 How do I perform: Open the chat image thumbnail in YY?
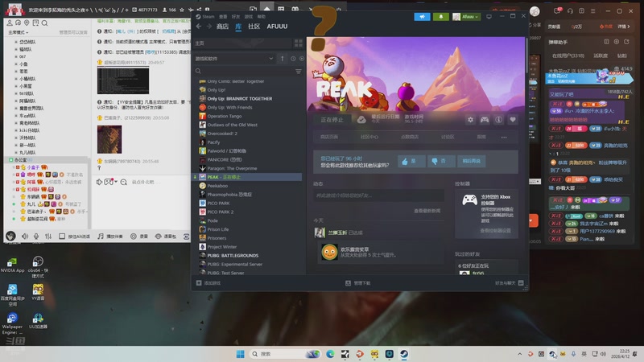click(109, 139)
